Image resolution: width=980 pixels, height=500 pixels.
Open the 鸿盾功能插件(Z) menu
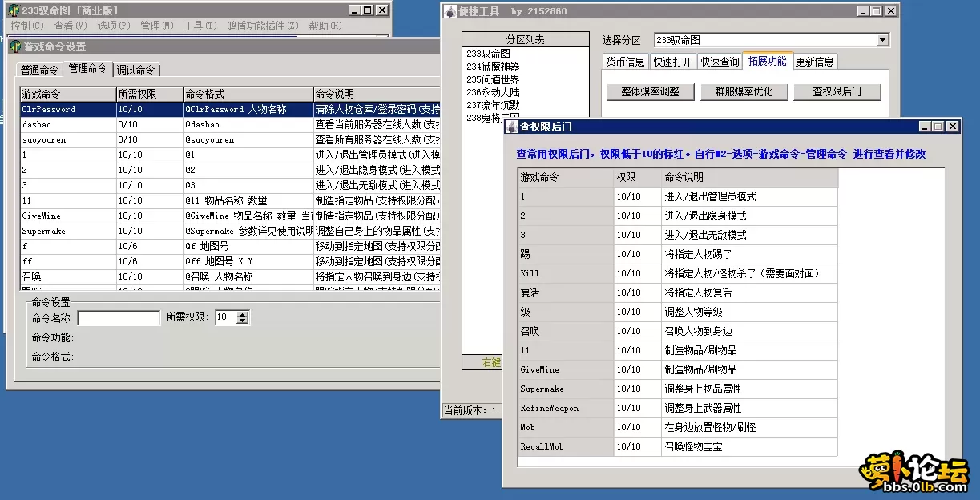[262, 26]
